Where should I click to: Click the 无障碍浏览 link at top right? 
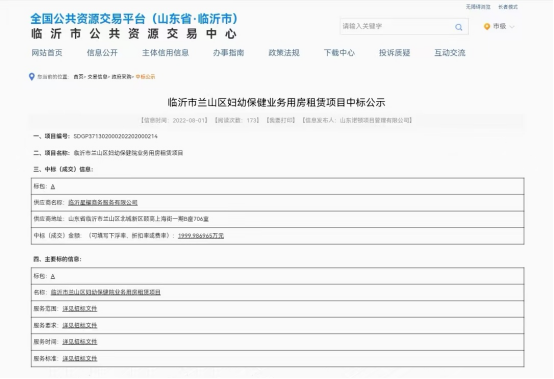[478, 7]
